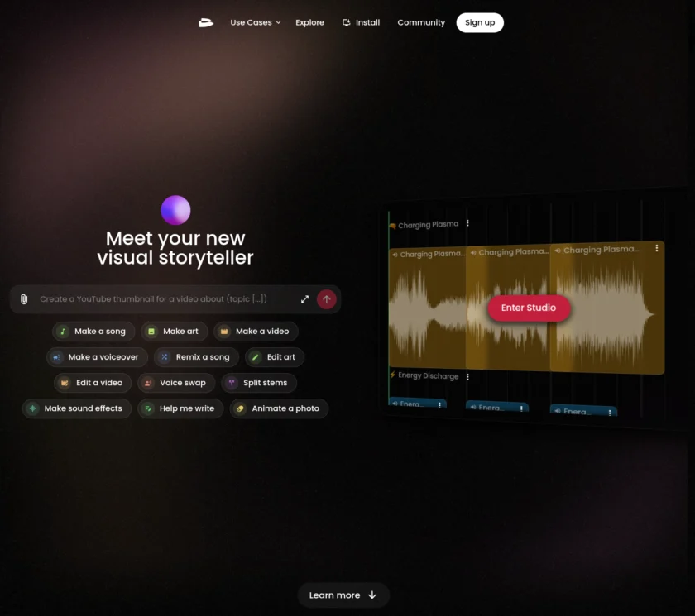Focus the YouTube thumbnail prompt field
Screen dimensions: 695x616
(166, 299)
